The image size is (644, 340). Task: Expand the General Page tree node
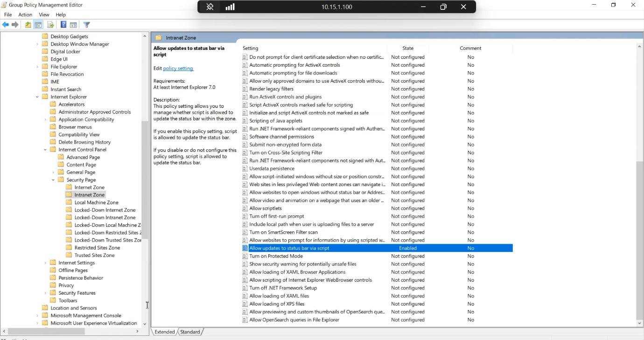pos(53,173)
